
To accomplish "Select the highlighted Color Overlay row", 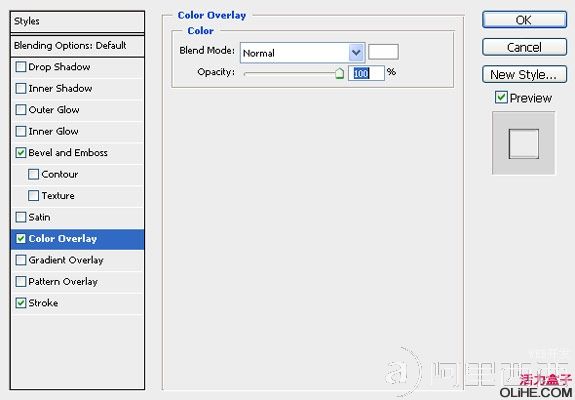I will click(x=77, y=239).
